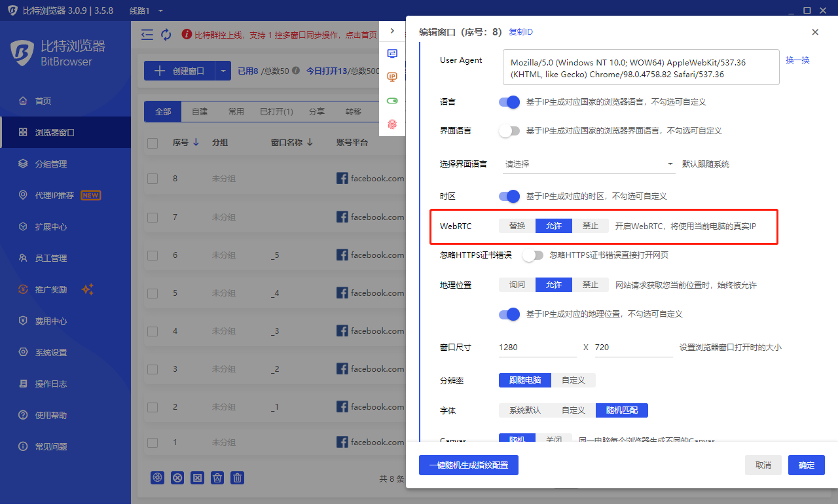This screenshot has width=838, height=504.
Task: Click 一键随机生成指纹配置 button
Action: [x=469, y=465]
